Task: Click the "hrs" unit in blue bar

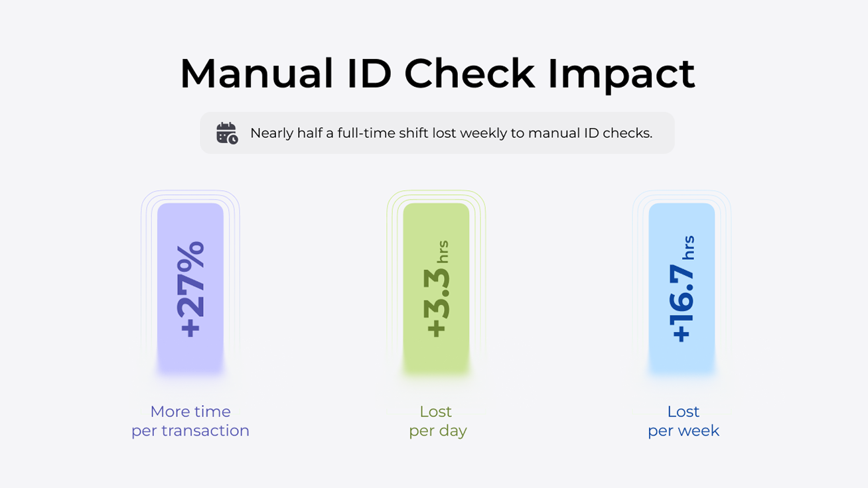Action: (689, 247)
